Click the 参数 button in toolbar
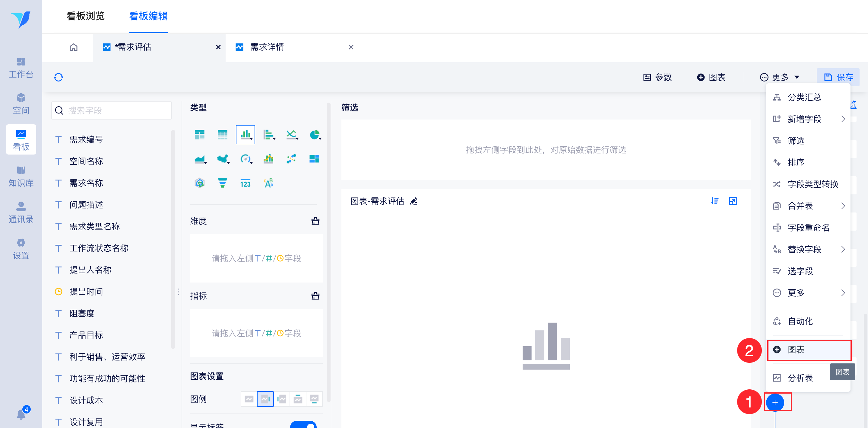The width and height of the screenshot is (868, 428). point(657,77)
